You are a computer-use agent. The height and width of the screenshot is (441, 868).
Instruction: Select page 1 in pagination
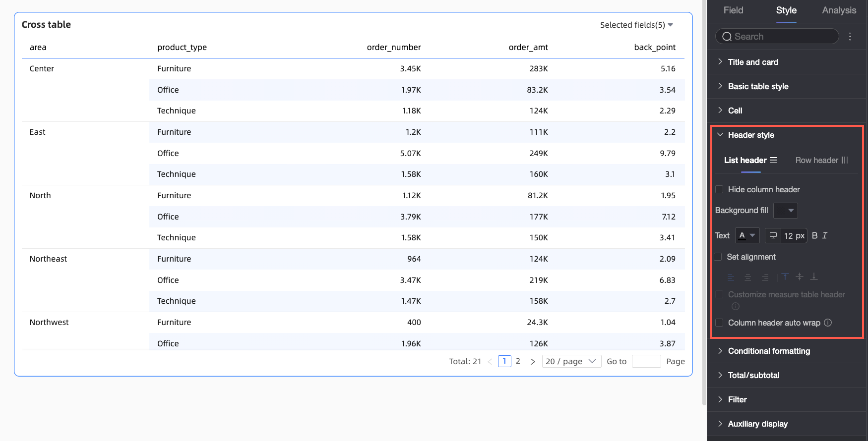[x=504, y=361]
